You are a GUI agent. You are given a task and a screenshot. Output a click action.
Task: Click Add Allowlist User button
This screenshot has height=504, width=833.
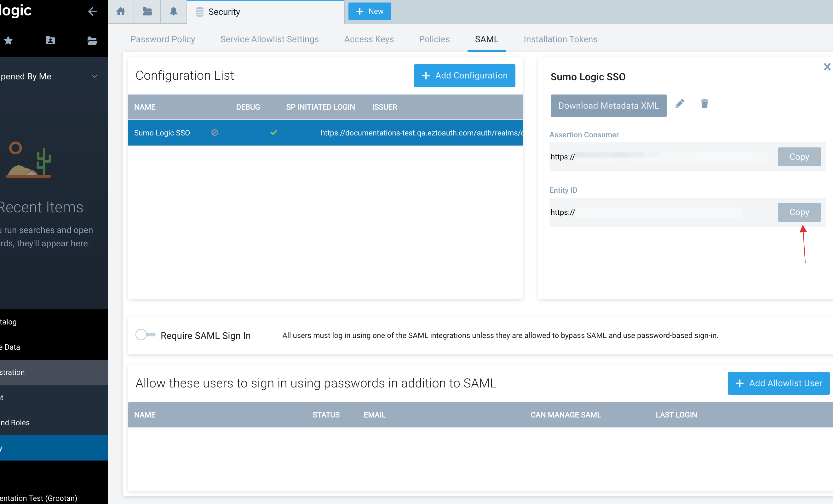coord(778,383)
